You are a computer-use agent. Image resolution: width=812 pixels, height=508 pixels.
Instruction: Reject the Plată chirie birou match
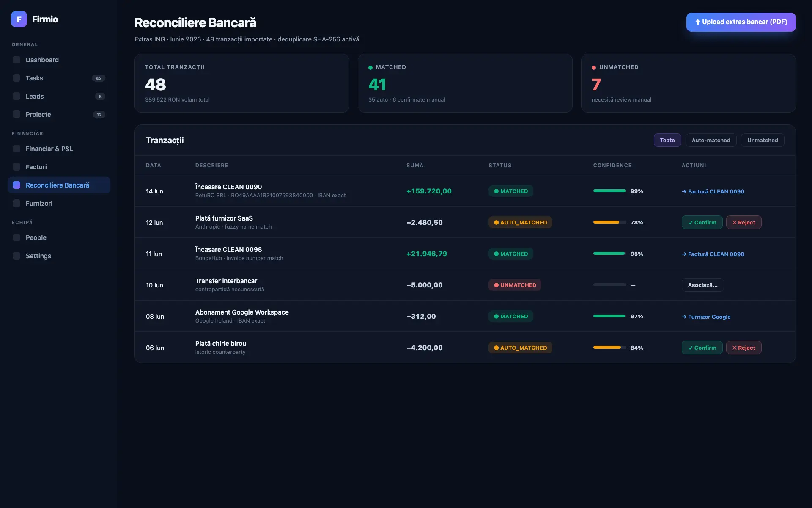(743, 348)
